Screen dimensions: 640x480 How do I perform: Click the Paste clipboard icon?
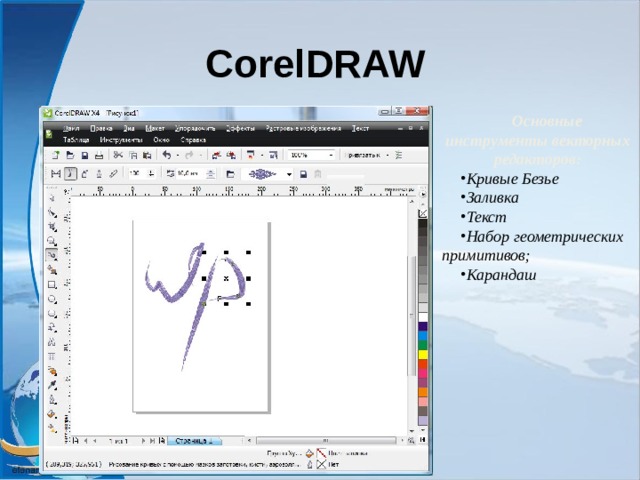pos(147,156)
